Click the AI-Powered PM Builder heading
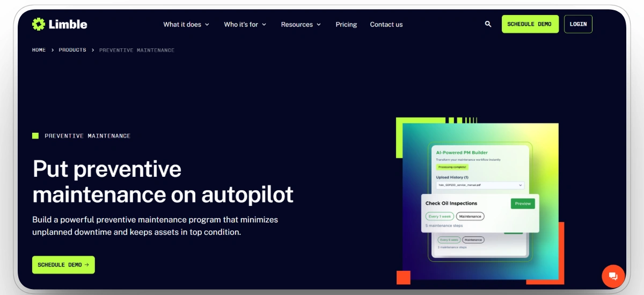The width and height of the screenshot is (644, 295). 462,153
